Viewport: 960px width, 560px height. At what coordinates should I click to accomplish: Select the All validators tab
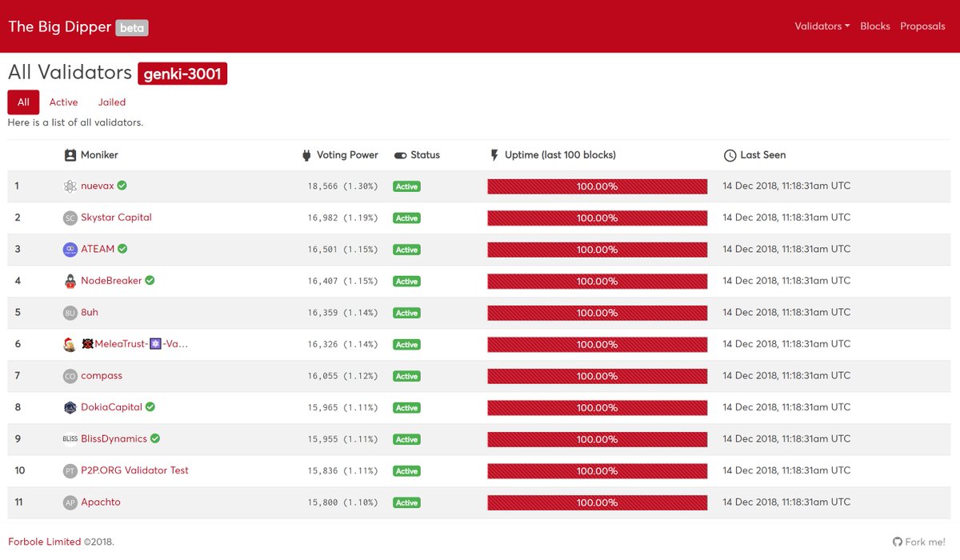[23, 102]
